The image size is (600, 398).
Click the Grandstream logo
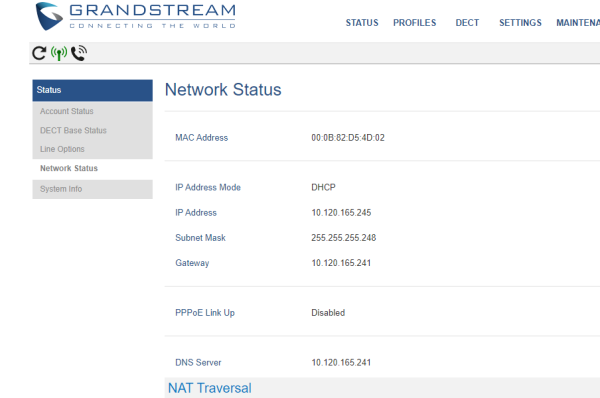(135, 16)
